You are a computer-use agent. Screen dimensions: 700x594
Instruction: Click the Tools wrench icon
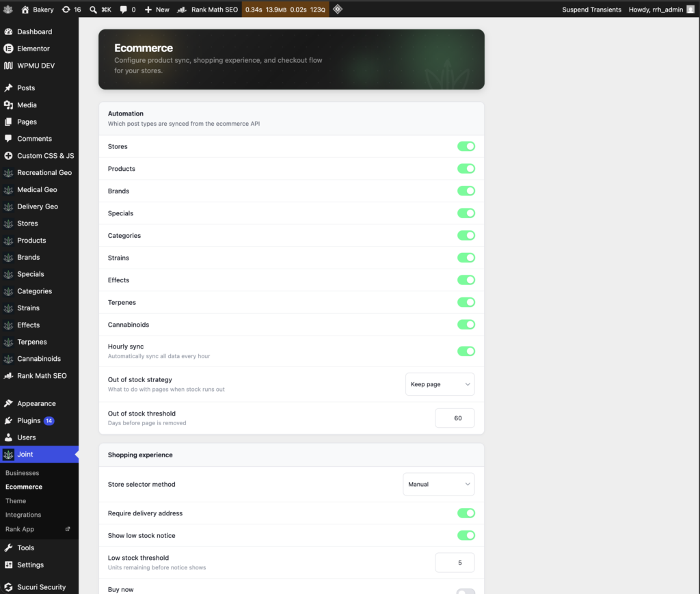[x=8, y=548]
